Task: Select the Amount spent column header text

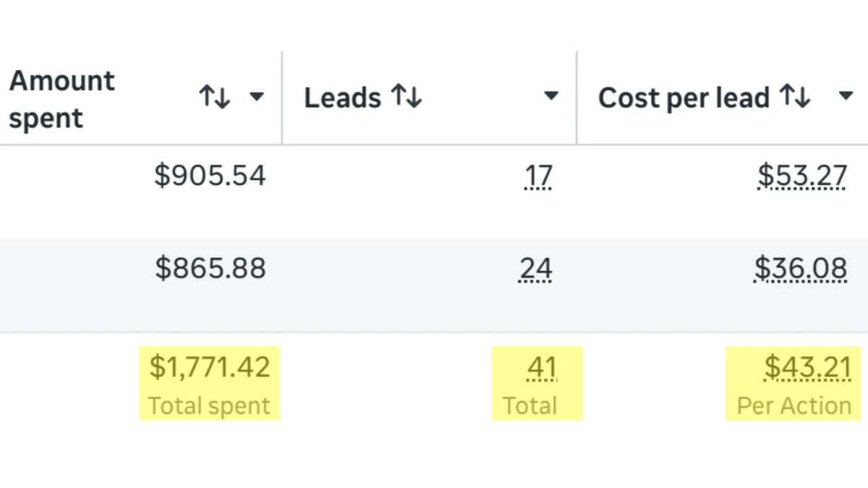Action: 62,100
